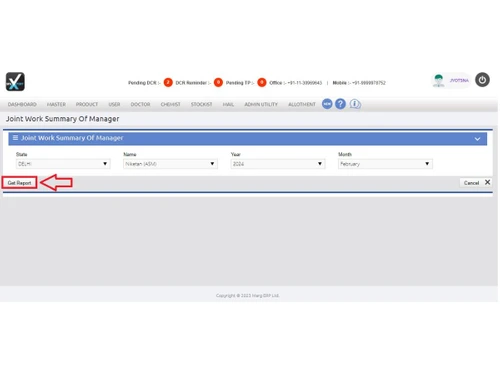Open the DOCTOR menu
Image resolution: width=500 pixels, height=375 pixels.
(140, 104)
